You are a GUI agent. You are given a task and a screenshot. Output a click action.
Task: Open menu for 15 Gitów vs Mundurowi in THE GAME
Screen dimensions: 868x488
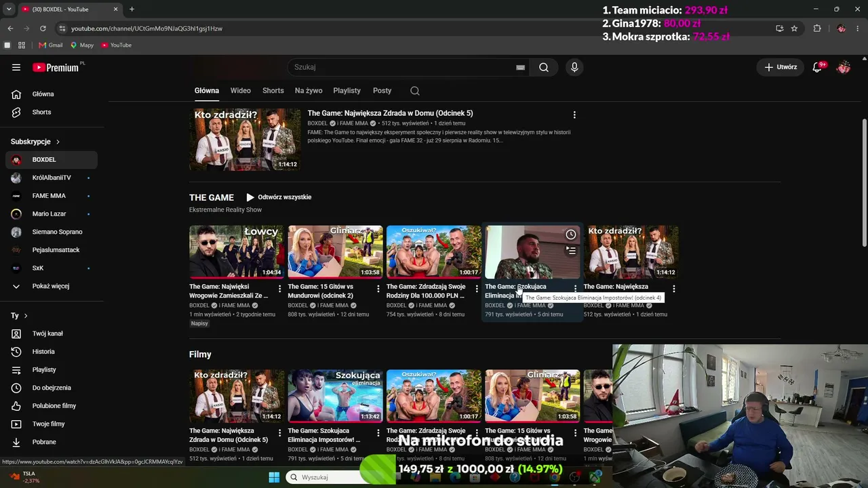[378, 289]
